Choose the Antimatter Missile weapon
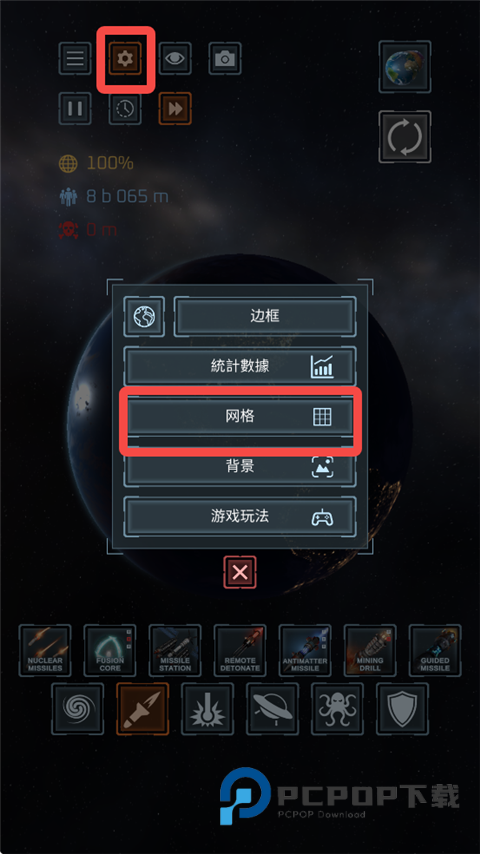The image size is (480, 854). click(305, 650)
